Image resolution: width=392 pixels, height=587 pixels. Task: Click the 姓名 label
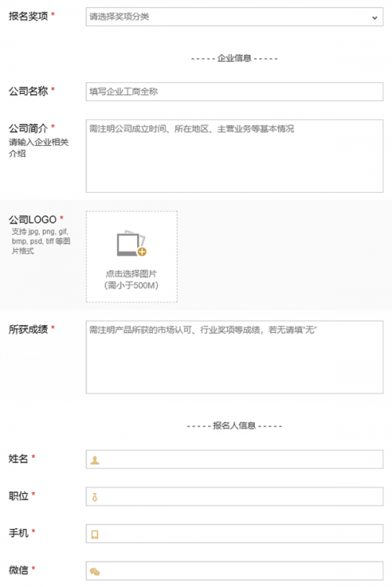point(18,458)
